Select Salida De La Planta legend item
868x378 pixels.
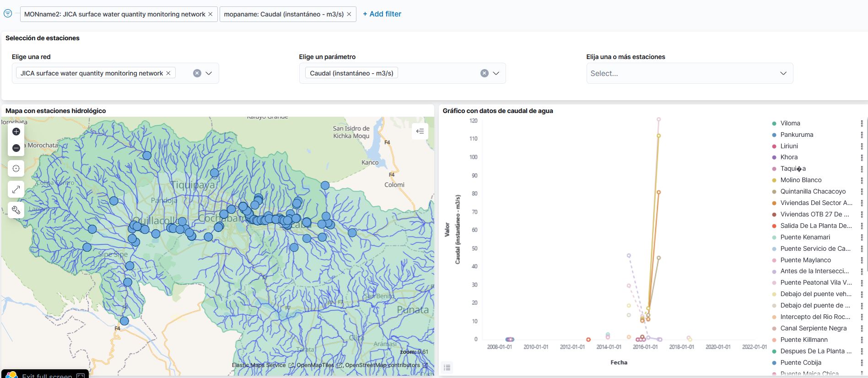coord(816,226)
